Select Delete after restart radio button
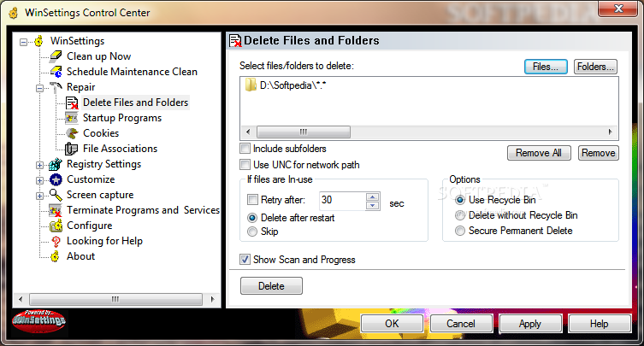Image resolution: width=644 pixels, height=346 pixels. click(252, 218)
